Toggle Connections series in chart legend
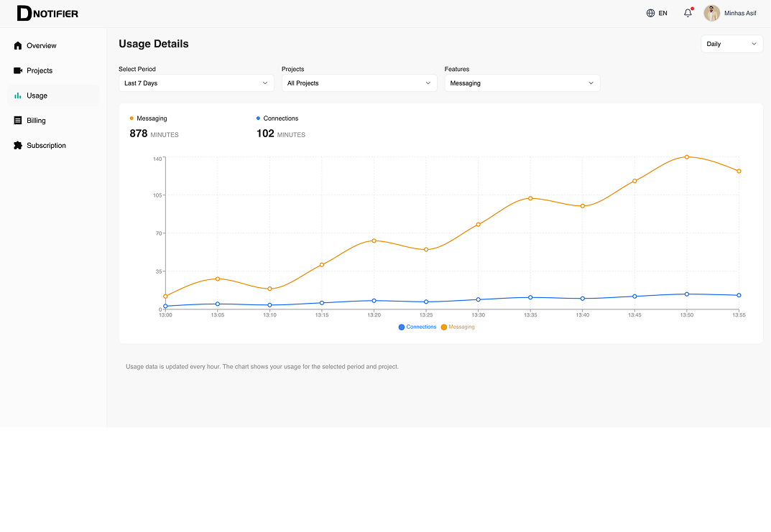 417,327
